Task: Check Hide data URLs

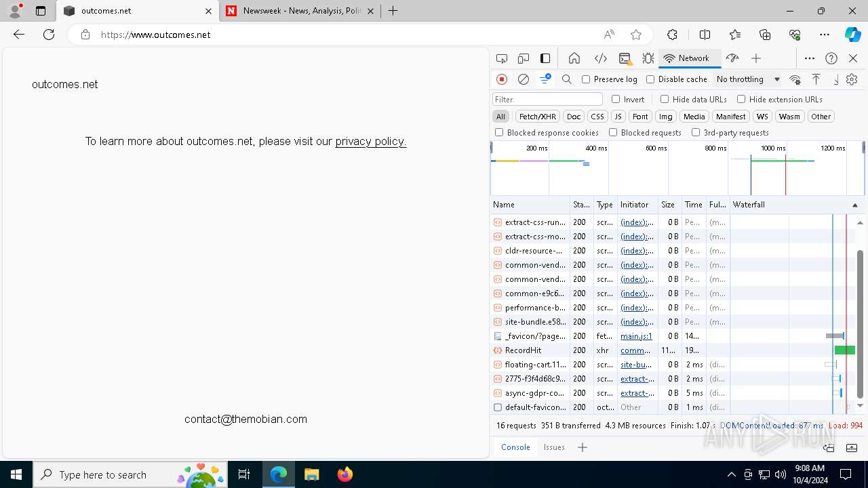Action: pyautogui.click(x=665, y=99)
